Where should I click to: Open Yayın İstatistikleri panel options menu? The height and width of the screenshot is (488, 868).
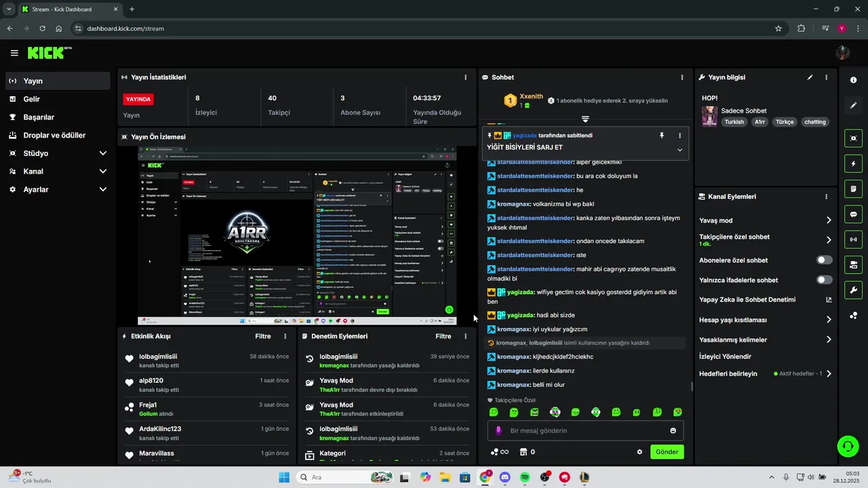(465, 77)
